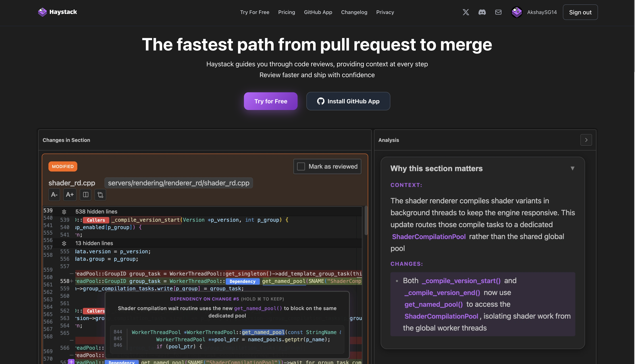
Task: Increase font size with A+ button
Action: click(70, 195)
